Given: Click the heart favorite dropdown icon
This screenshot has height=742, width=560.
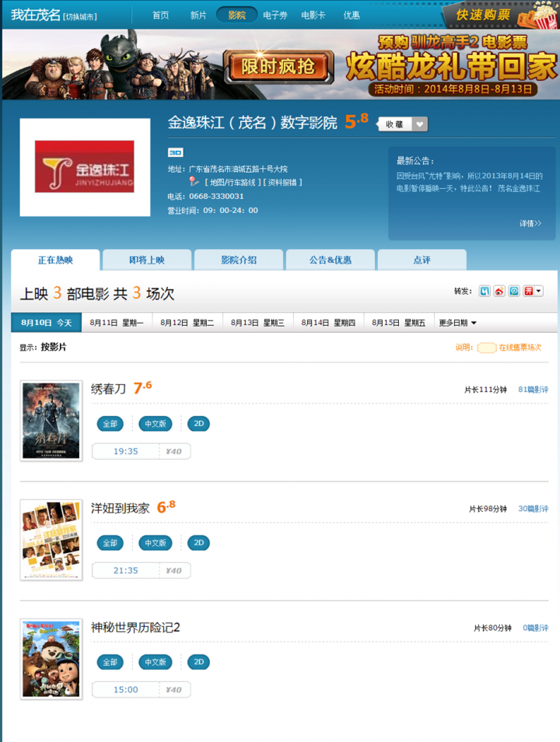Looking at the screenshot, I should click(x=420, y=124).
